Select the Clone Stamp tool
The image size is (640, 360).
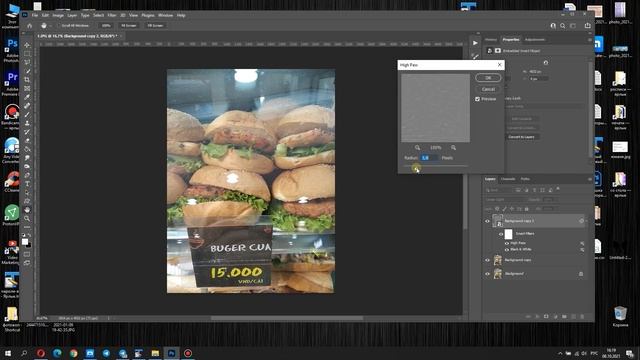click(x=27, y=123)
